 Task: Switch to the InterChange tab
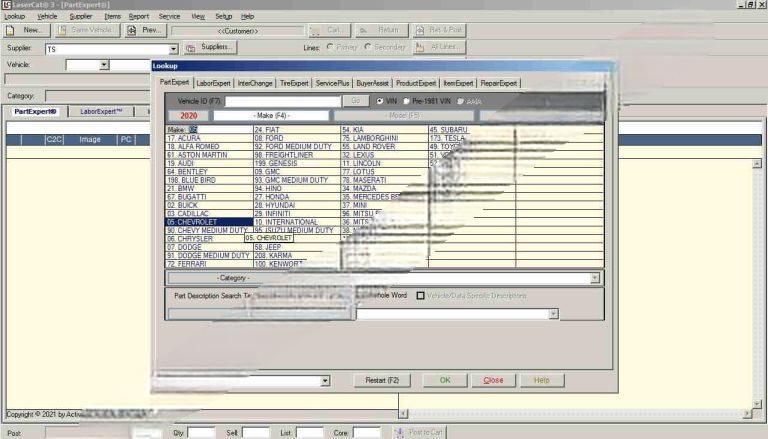tap(255, 83)
